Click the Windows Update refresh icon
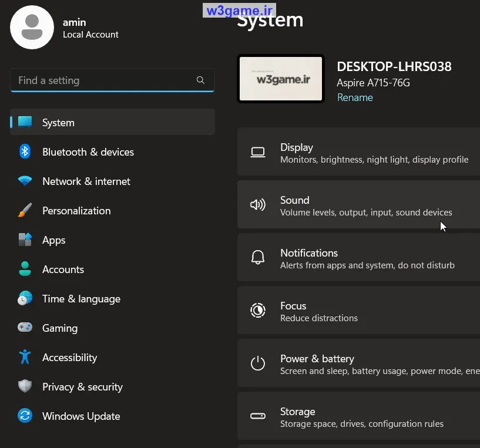This screenshot has width=480, height=448. [25, 416]
